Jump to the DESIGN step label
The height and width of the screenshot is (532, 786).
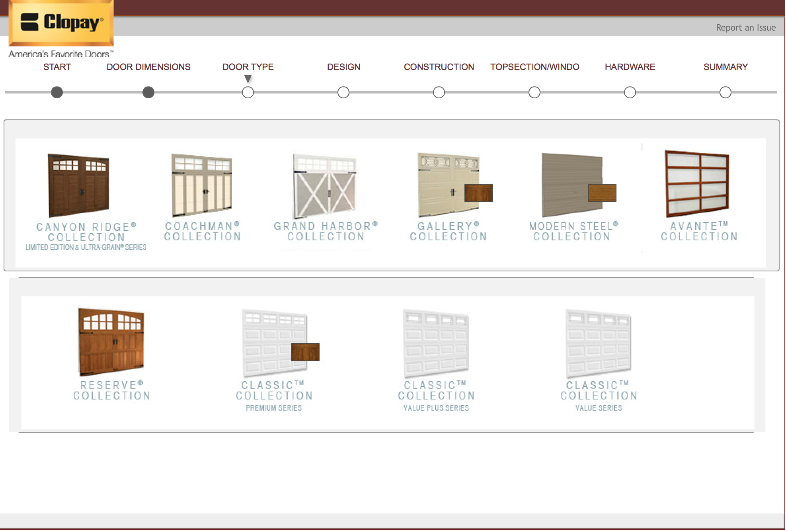point(343,67)
